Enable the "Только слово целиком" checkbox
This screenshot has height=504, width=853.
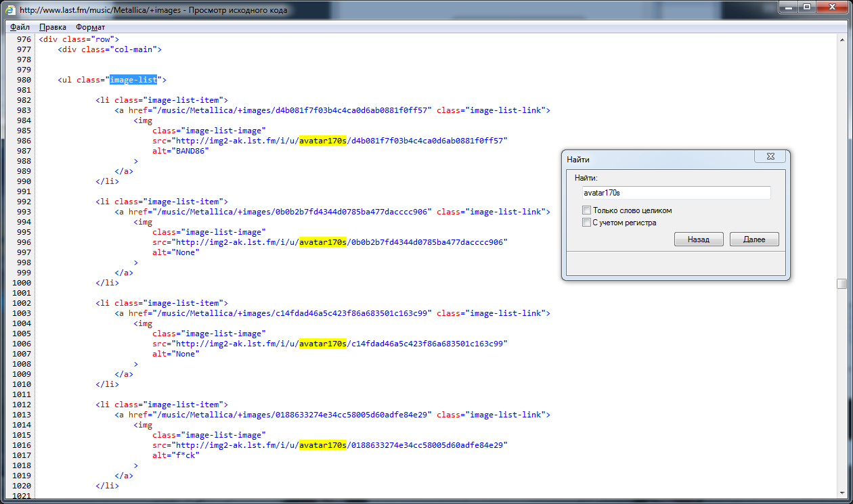click(587, 210)
